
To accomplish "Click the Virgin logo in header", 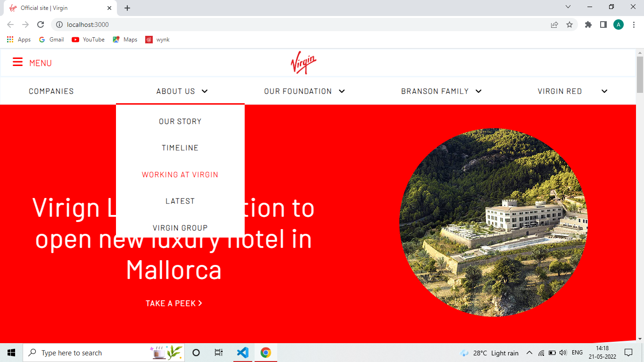I will tap(304, 63).
